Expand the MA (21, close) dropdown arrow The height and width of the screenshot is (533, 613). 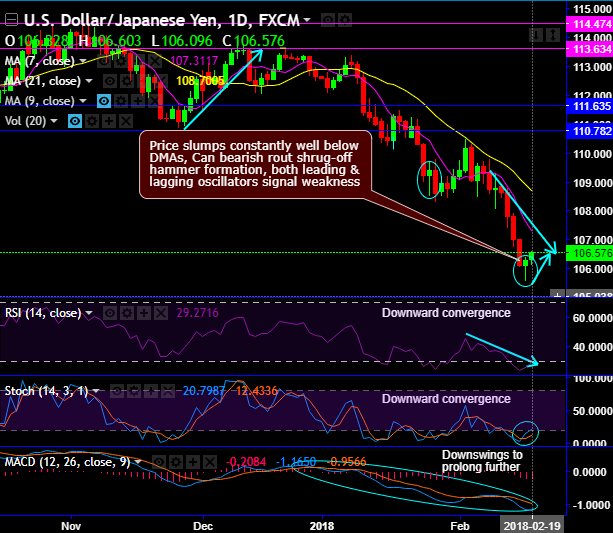click(89, 81)
